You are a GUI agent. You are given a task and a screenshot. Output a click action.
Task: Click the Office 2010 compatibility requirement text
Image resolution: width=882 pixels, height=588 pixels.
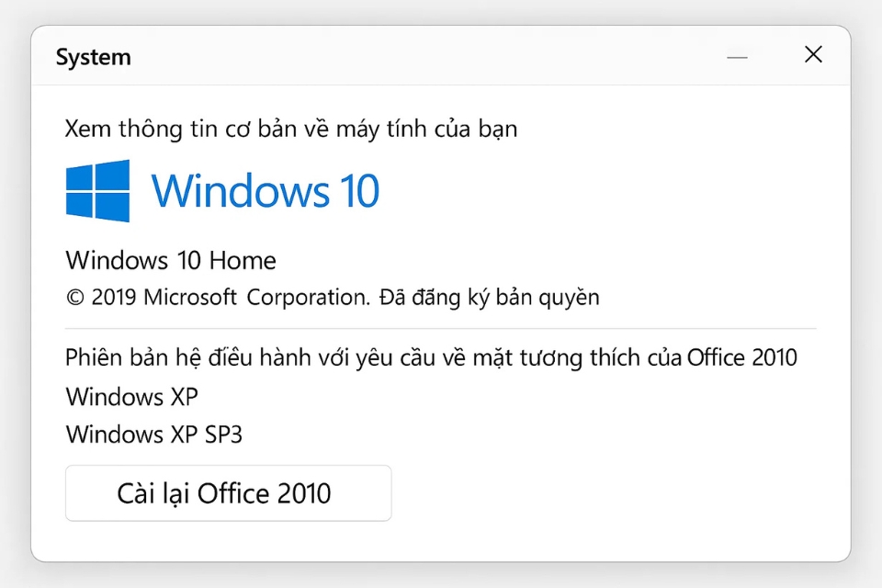pyautogui.click(x=430, y=357)
